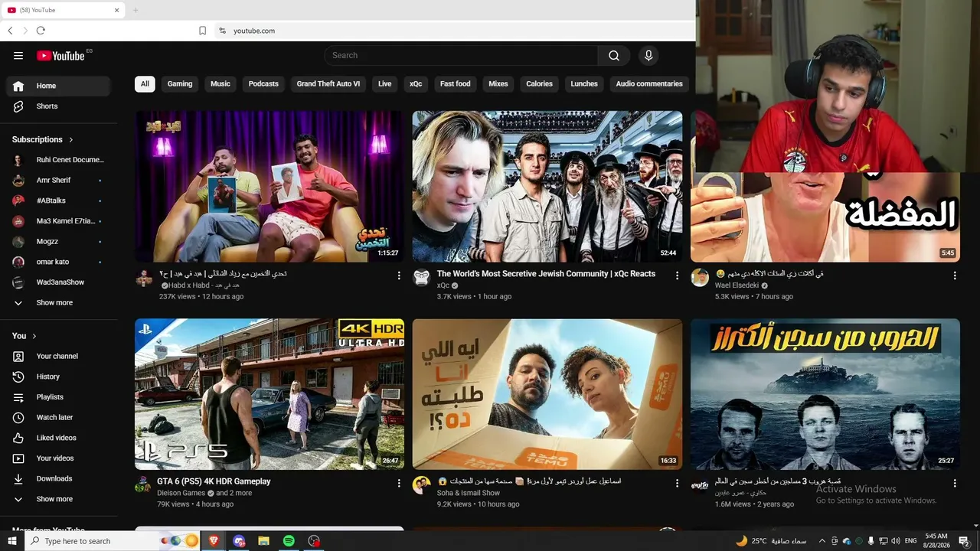
Task: Select the Fast food filter chip
Action: (456, 84)
